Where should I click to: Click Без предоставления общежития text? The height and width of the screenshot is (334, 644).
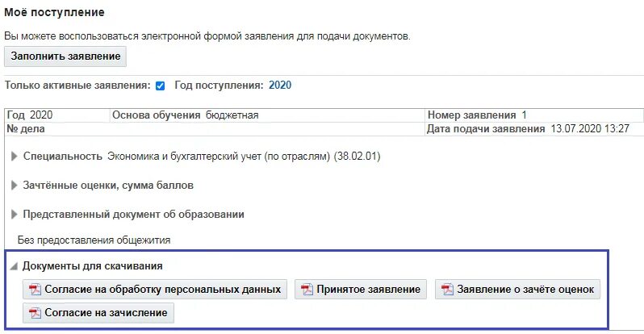(x=94, y=240)
